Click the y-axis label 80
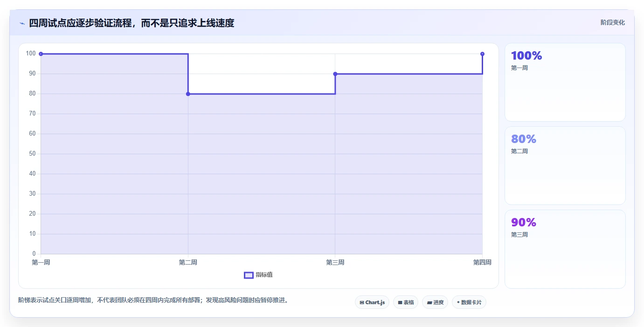The width and height of the screenshot is (644, 327). click(x=32, y=94)
